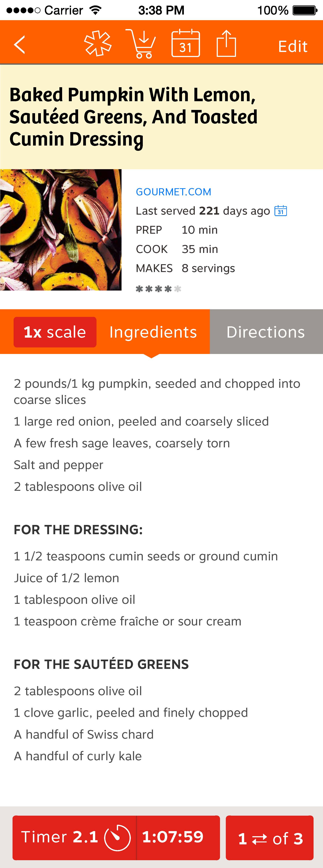Image resolution: width=323 pixels, height=868 pixels.
Task: Tap the 8 servings MAKES value
Action: [x=208, y=268]
